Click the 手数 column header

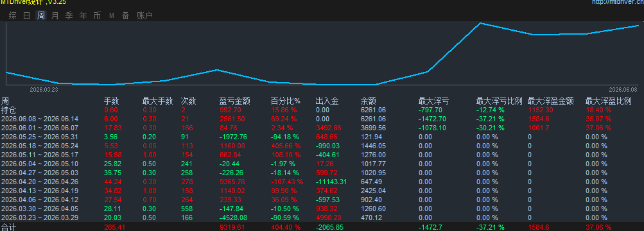111,101
